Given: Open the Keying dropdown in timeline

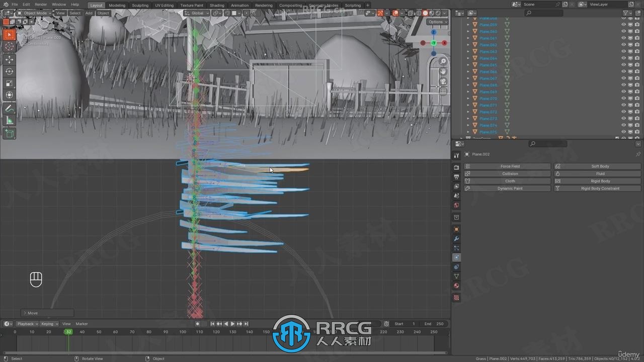Looking at the screenshot, I should pos(49,324).
